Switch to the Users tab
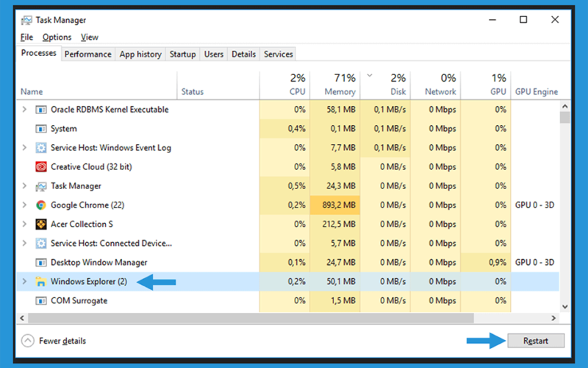The image size is (588, 368). click(x=214, y=54)
